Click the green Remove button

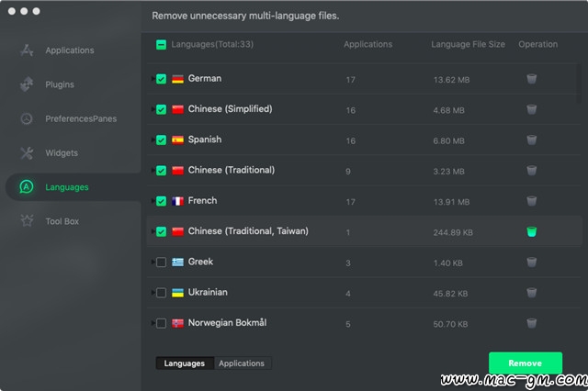(x=525, y=363)
